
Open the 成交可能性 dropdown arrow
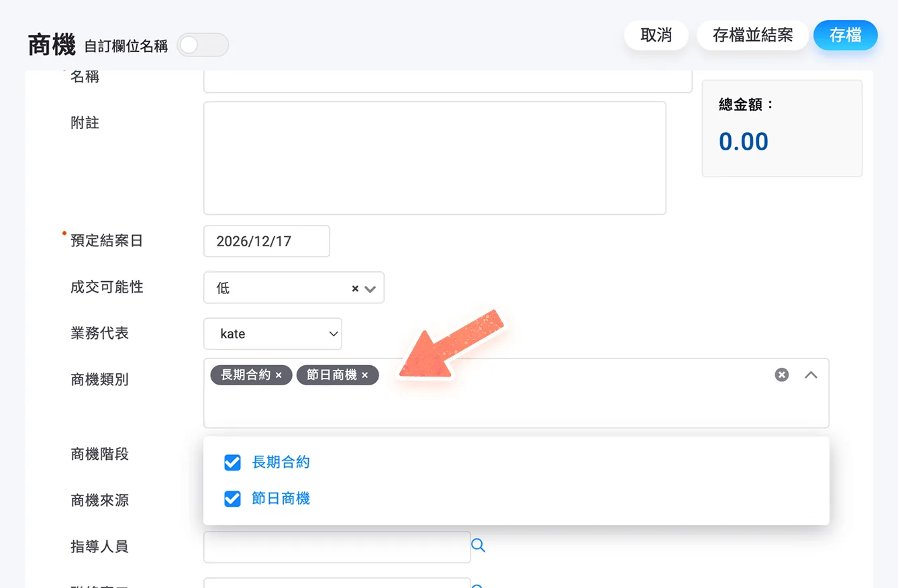pos(370,289)
